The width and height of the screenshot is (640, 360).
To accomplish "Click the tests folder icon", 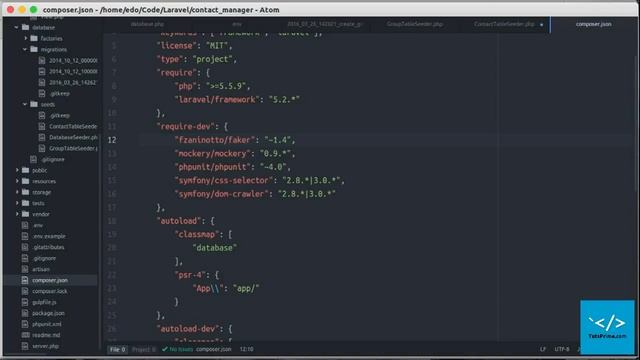I will coord(26,203).
